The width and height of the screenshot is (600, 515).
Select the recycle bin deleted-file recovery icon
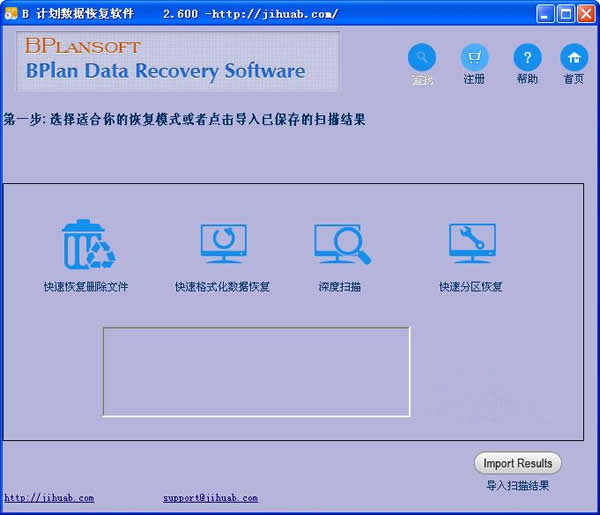pyautogui.click(x=87, y=246)
